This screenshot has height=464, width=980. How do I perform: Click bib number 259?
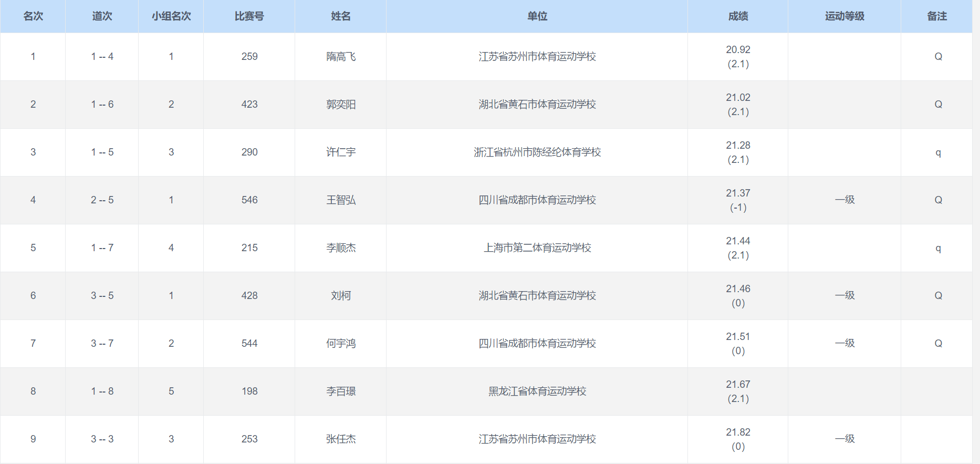tap(249, 57)
